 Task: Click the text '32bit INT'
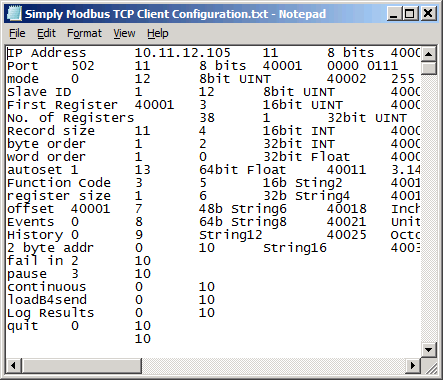(x=299, y=144)
